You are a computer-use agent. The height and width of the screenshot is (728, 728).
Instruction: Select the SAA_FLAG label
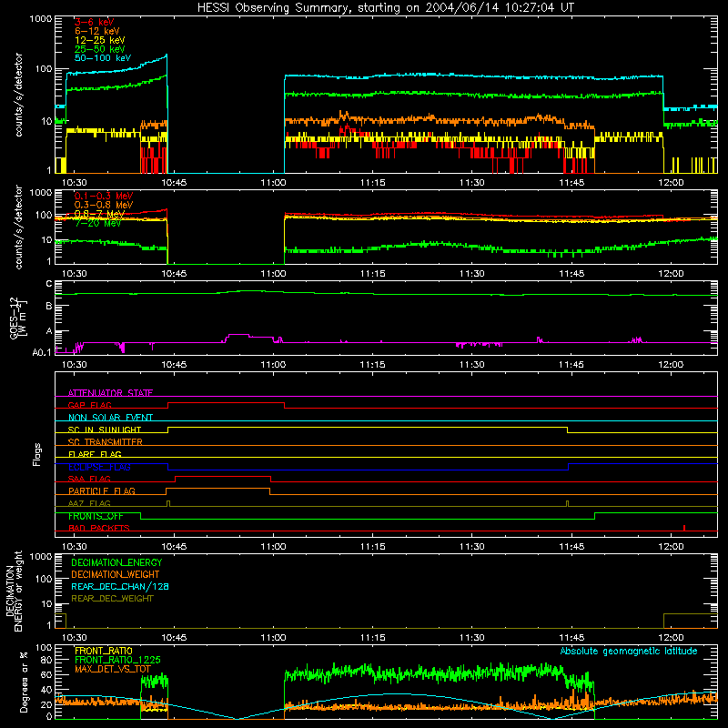(89, 479)
